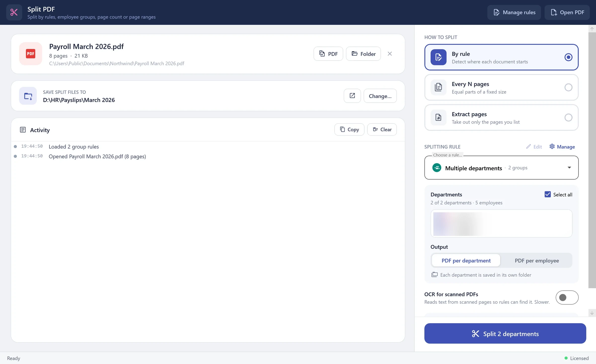
Task: Click the right panel scrollbar thumb
Action: 592,160
